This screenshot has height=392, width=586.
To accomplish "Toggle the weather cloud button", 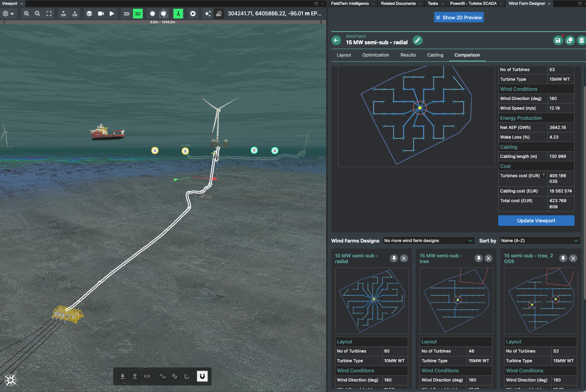I will [x=219, y=14].
